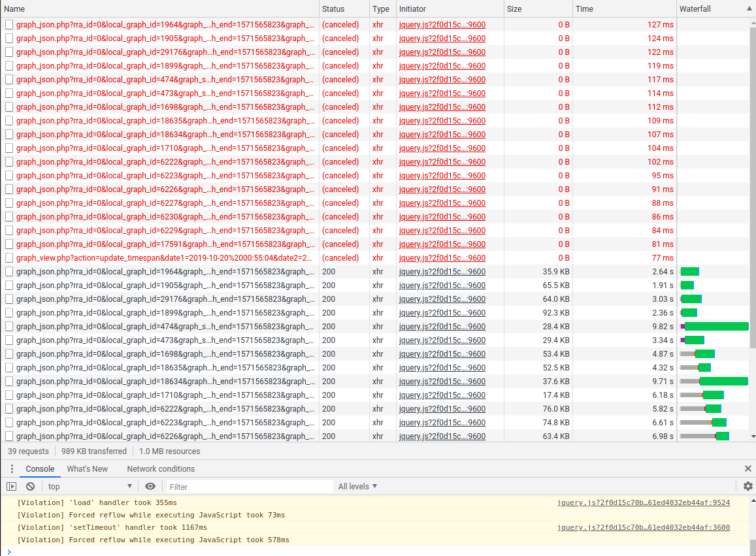The height and width of the screenshot is (556, 756).
Task: Click the 76.0 KB size cell
Action: click(557, 409)
